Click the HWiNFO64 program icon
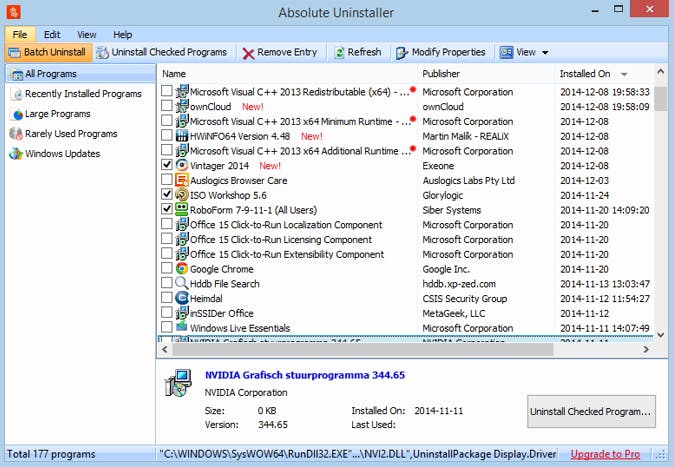 tap(182, 136)
